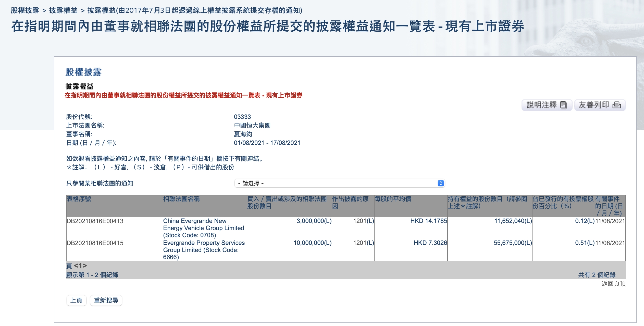Open the second breadcrumb 披露權益
The image size is (644, 326).
(63, 10)
